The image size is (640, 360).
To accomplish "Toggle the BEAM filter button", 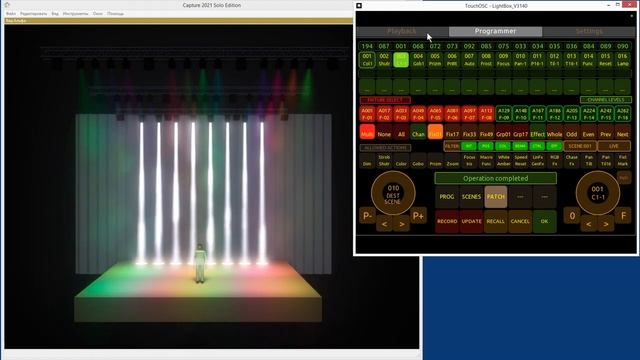I will coord(520,146).
